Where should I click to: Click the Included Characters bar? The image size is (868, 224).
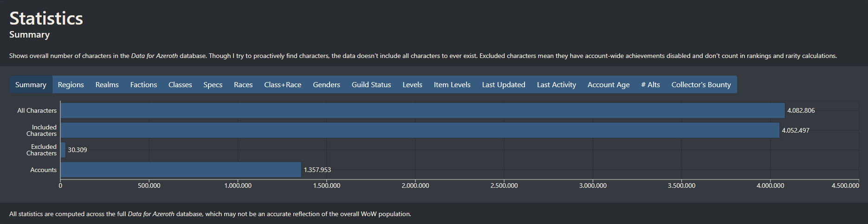420,130
